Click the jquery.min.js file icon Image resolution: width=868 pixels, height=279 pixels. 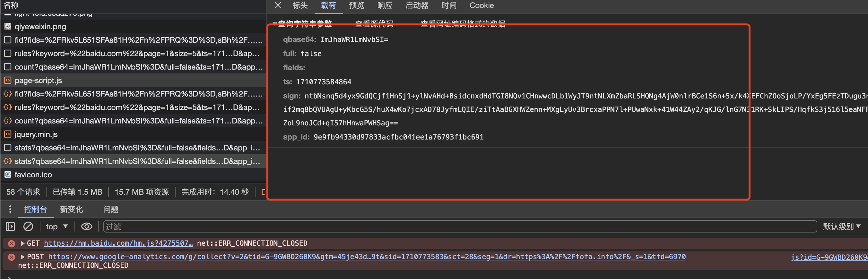(7, 134)
